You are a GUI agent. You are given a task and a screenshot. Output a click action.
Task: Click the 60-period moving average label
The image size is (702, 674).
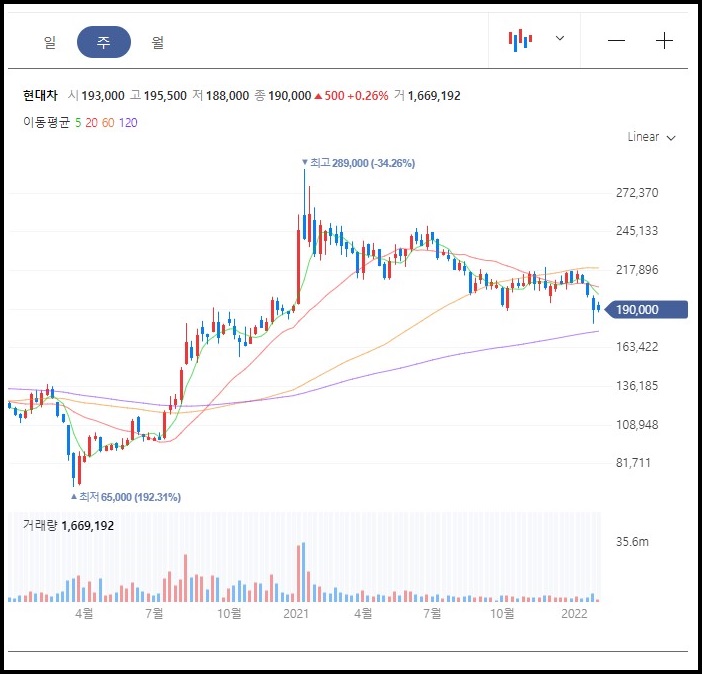pyautogui.click(x=108, y=123)
